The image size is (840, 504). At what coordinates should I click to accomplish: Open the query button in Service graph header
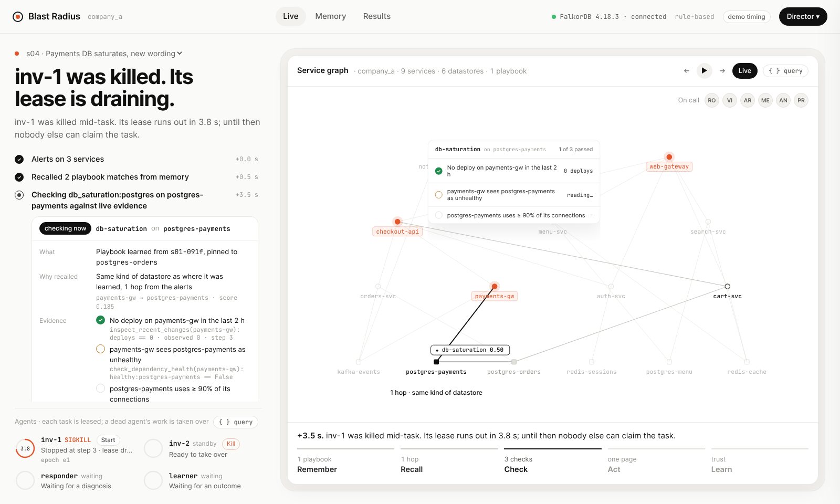pos(785,71)
